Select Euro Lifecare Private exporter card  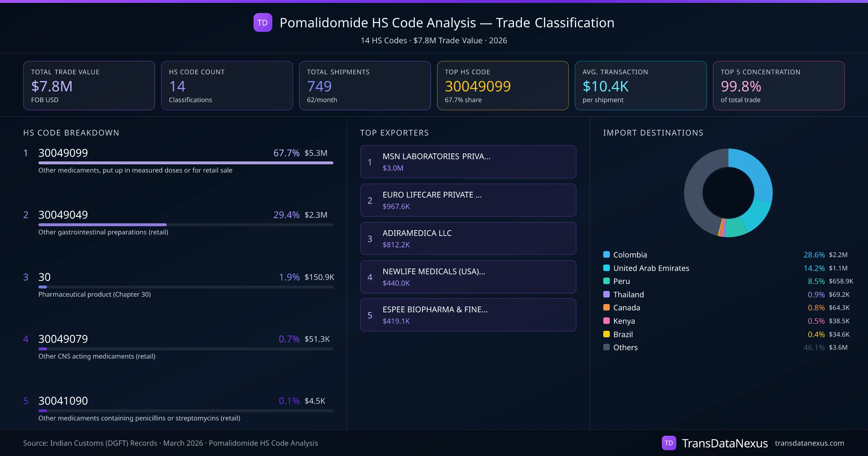pos(468,200)
